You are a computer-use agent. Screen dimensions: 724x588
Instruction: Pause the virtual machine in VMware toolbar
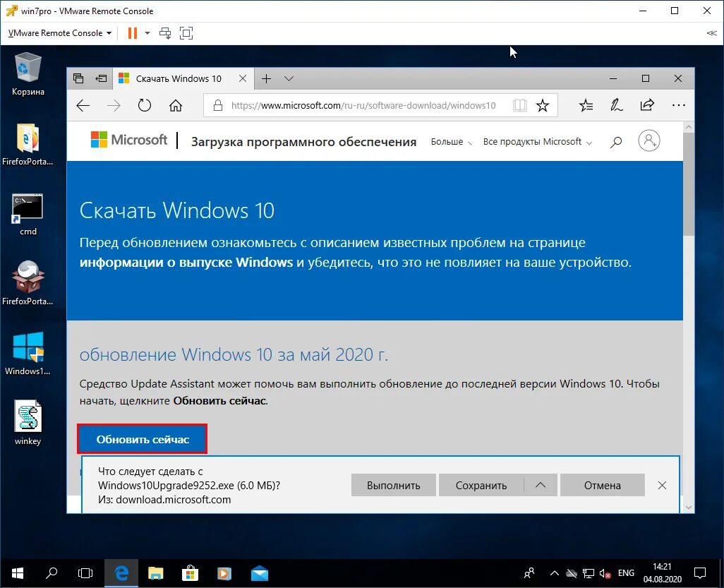click(x=133, y=32)
